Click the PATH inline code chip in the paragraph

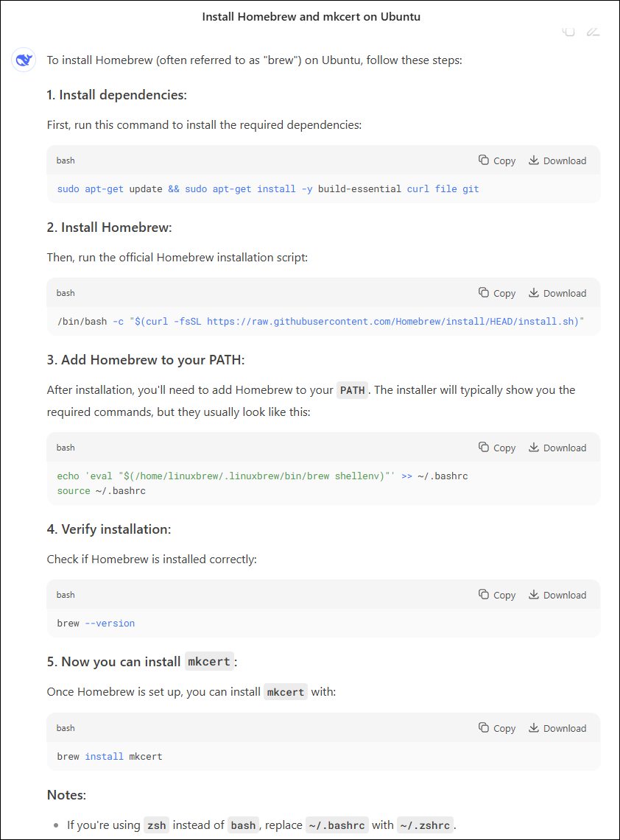click(352, 390)
